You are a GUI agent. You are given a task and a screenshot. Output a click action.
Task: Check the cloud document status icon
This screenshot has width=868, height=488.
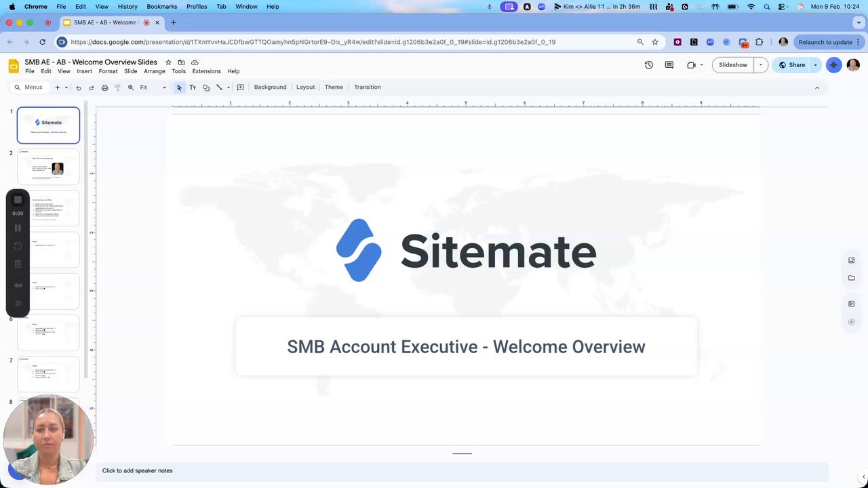(x=195, y=62)
